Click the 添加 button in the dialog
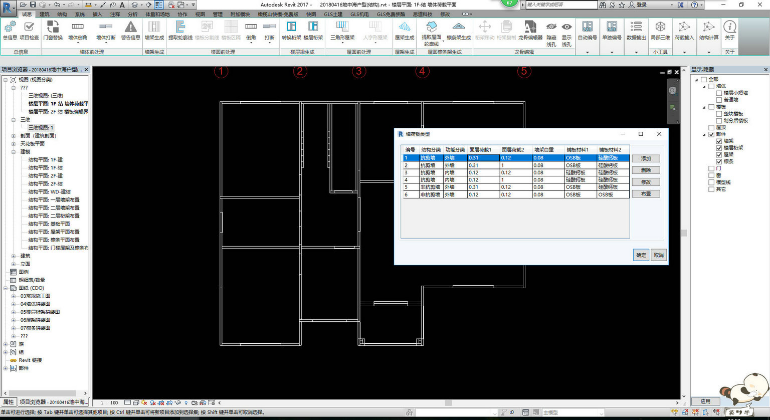Screen dimensions: 770x420 tap(646, 158)
